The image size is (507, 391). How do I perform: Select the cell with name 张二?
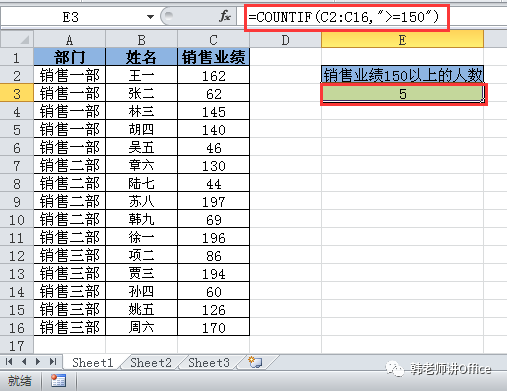141,93
